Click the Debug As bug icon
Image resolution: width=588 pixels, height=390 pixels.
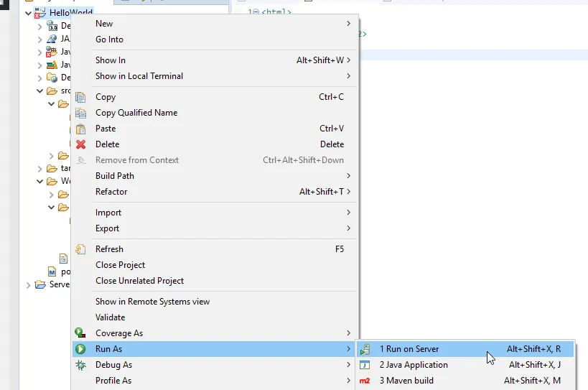pyautogui.click(x=81, y=365)
